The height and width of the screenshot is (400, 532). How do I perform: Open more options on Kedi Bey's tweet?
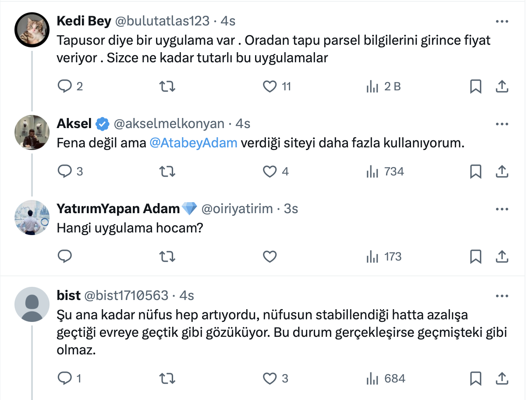pyautogui.click(x=501, y=21)
